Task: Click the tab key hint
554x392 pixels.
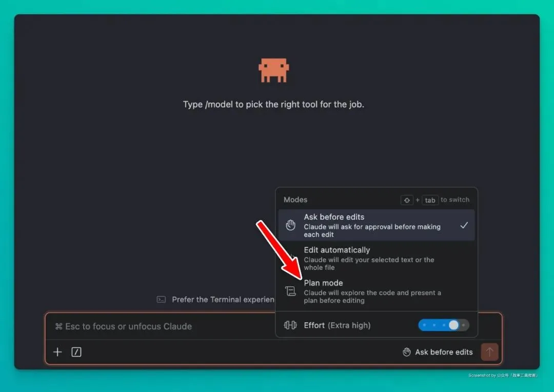Action: pyautogui.click(x=430, y=200)
